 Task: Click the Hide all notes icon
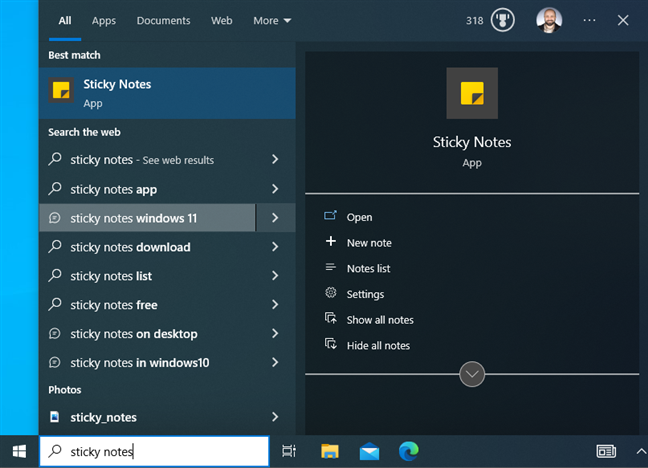[x=331, y=344]
